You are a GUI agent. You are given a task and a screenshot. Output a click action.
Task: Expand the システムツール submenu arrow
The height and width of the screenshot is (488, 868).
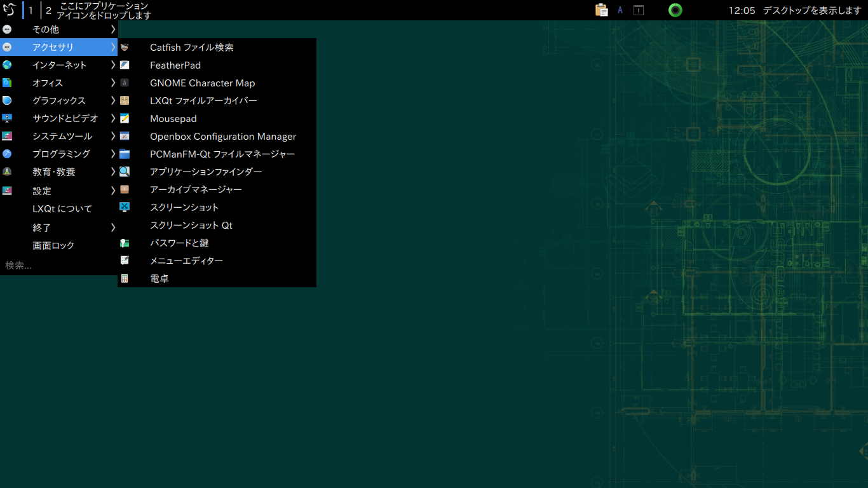(113, 136)
